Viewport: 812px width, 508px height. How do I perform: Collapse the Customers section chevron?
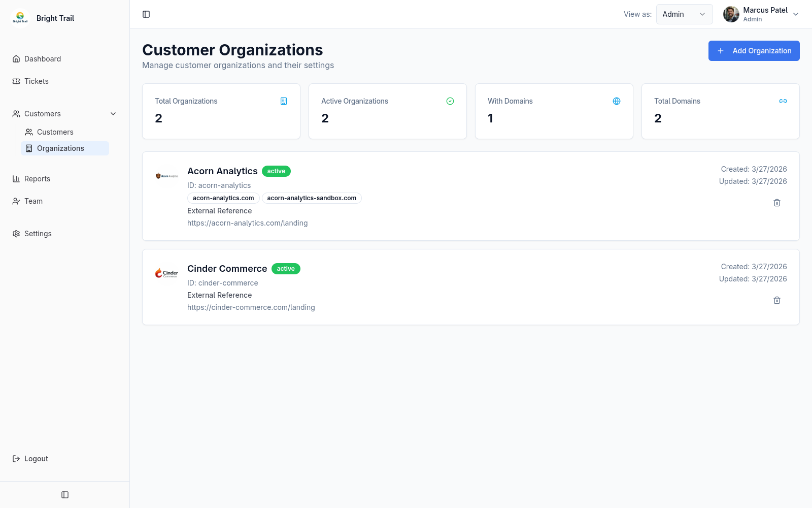pos(113,114)
